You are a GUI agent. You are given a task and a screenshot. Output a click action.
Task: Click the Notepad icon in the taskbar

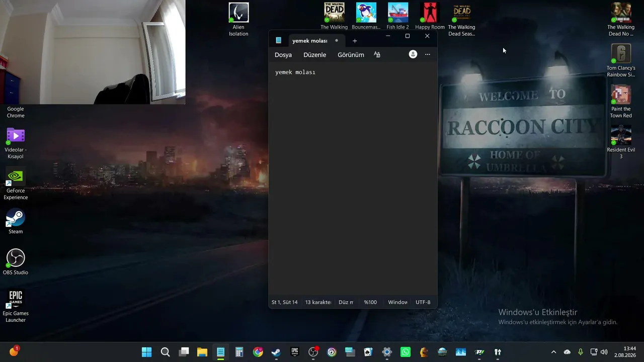point(221,352)
